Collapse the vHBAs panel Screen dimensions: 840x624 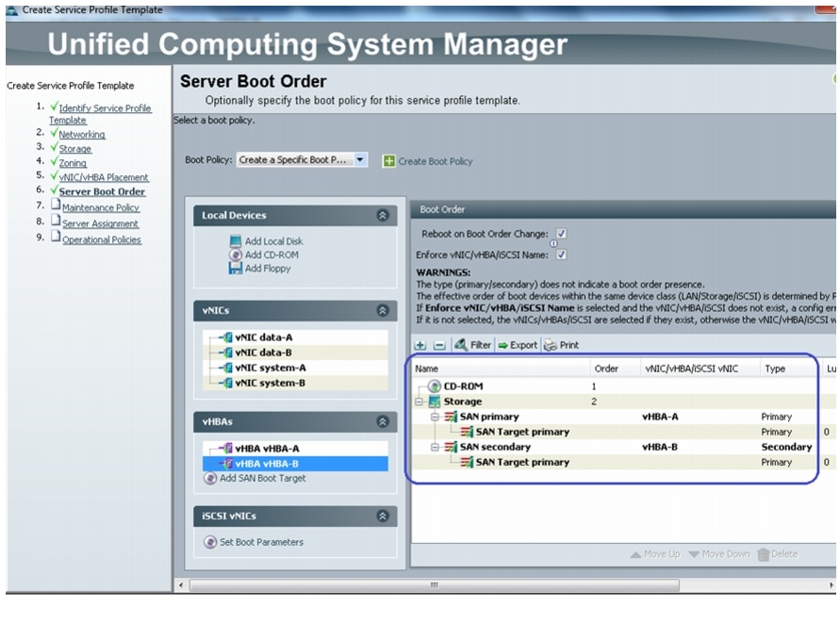click(x=383, y=421)
